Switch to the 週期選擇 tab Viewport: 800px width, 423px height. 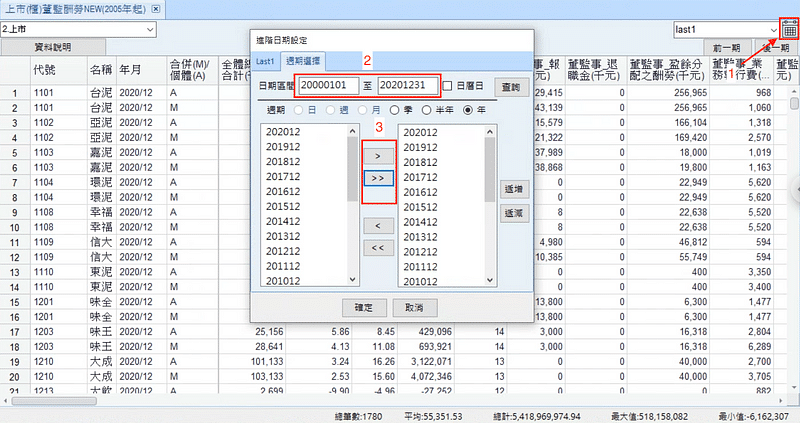[303, 62]
